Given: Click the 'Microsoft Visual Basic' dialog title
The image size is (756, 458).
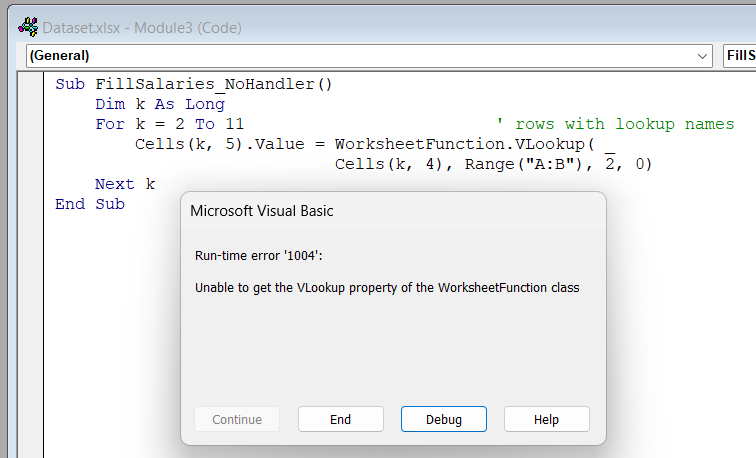Looking at the screenshot, I should click(262, 211).
